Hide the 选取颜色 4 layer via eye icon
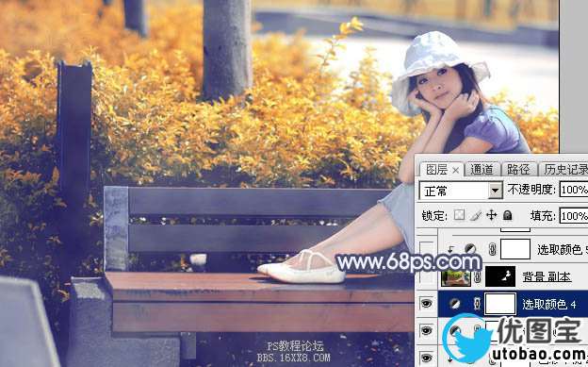Screen dimensions: 588x367 [426, 304]
